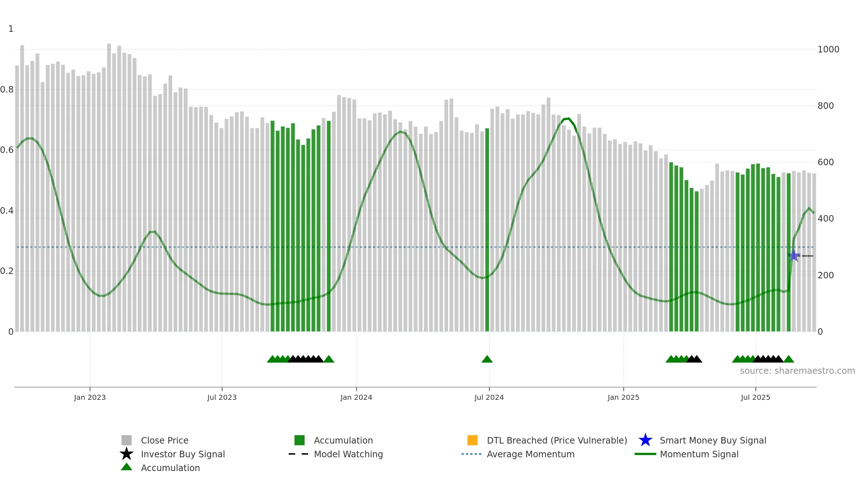Click the lone green triangle near Jul 2024
This screenshot has height=488, width=868.
coord(487,359)
